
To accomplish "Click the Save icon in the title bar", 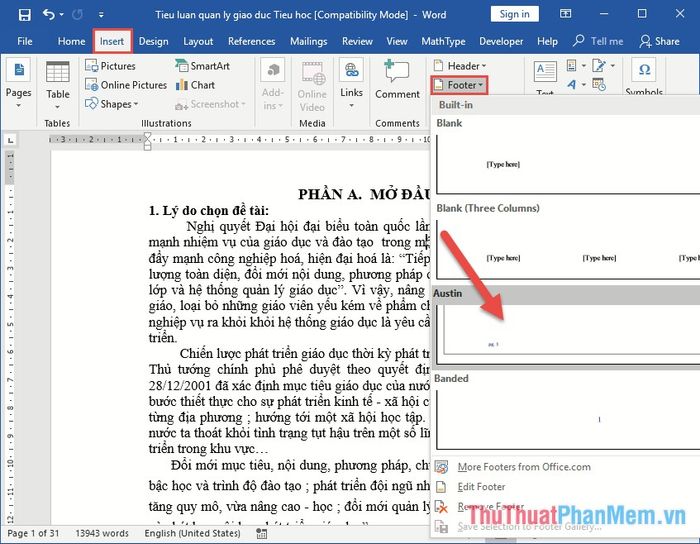I will (25, 15).
